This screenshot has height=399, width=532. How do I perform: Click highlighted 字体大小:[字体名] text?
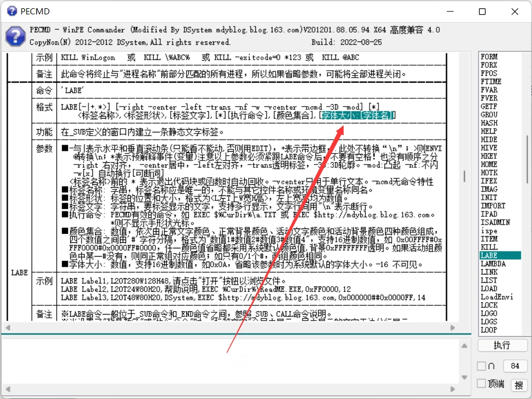(x=357, y=115)
